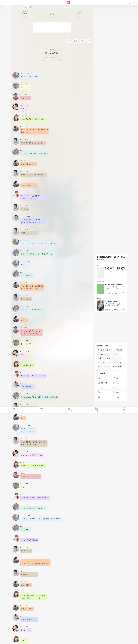
Task: Open the ホラー genre with skull icon
Action: (104, 392)
